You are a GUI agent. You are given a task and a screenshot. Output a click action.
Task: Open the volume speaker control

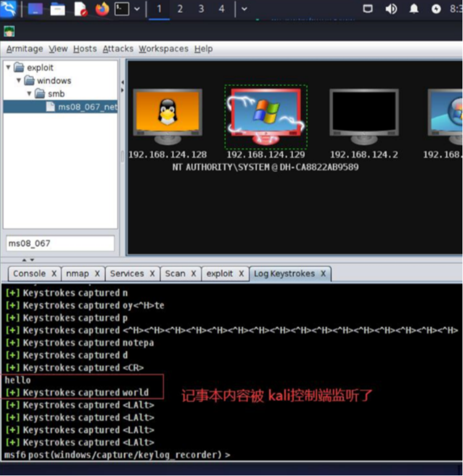[x=391, y=9]
